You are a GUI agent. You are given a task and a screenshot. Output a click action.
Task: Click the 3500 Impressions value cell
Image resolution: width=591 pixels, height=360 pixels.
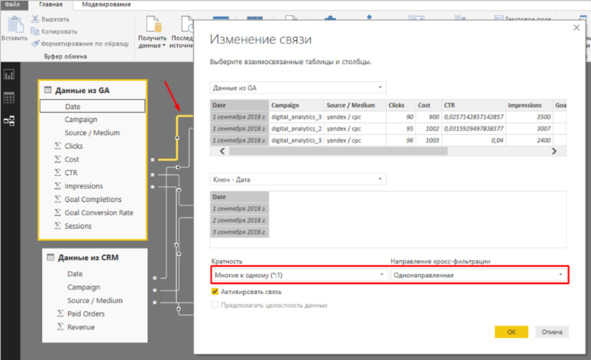(x=529, y=117)
